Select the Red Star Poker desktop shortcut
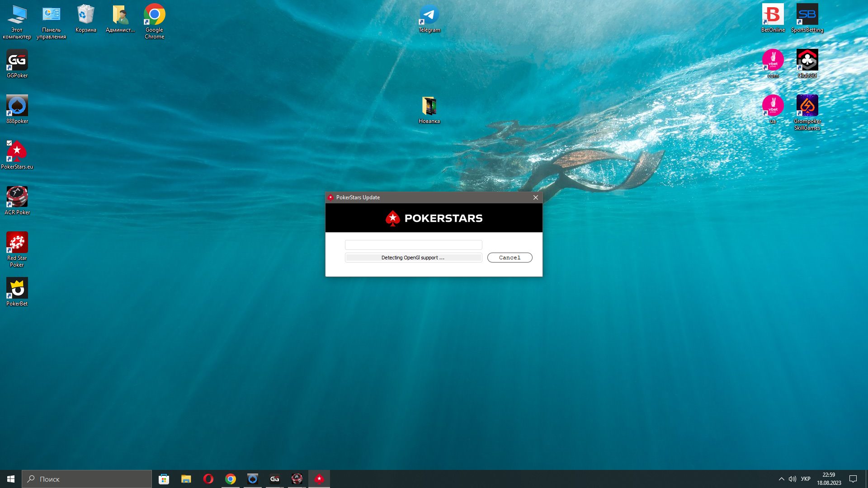 [17, 249]
